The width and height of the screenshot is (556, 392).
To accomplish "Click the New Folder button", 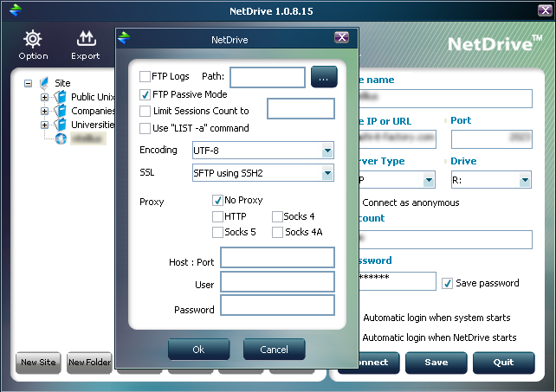I will pyautogui.click(x=90, y=363).
